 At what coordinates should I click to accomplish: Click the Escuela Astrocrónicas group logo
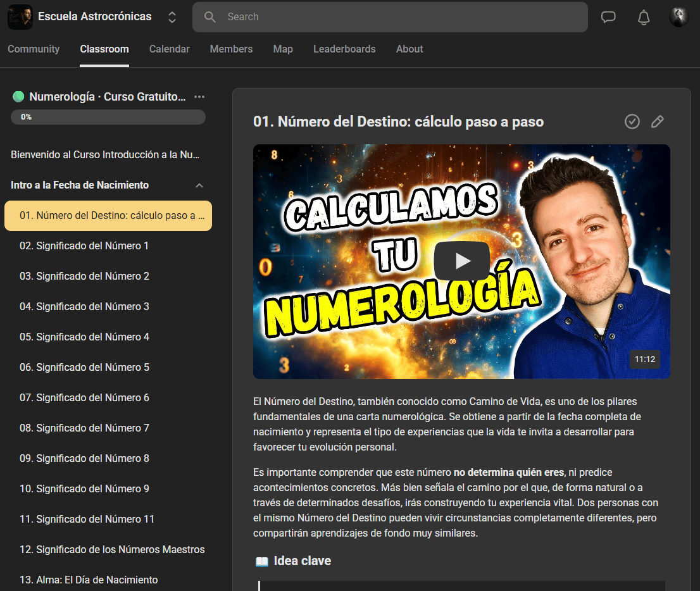click(x=20, y=17)
